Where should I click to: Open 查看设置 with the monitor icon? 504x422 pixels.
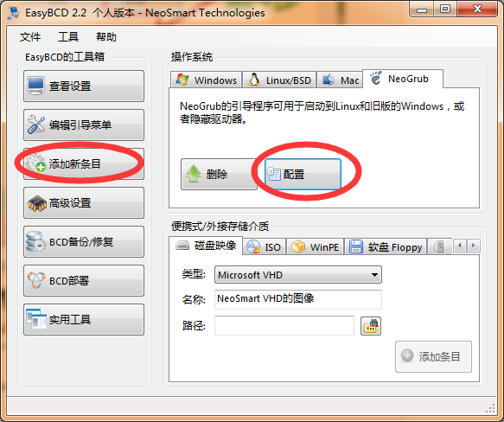point(84,86)
